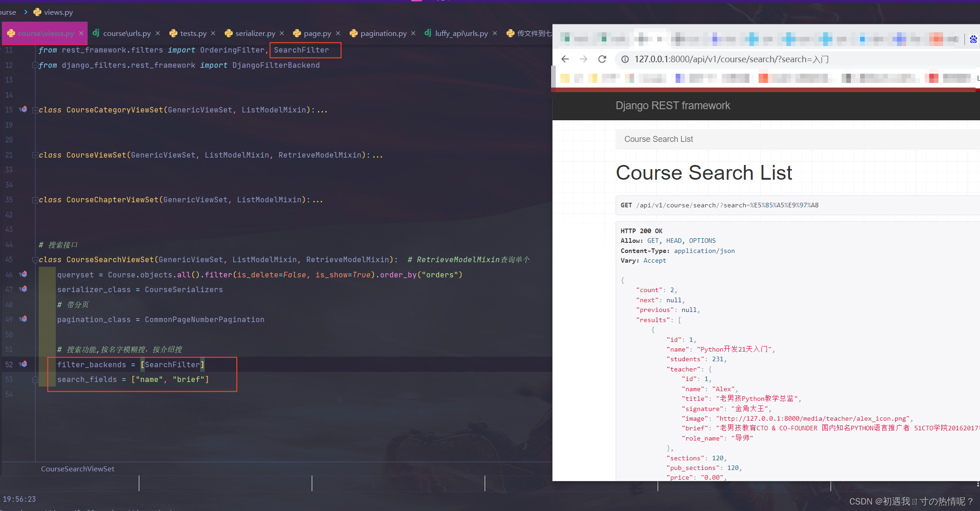Click override gutter icon on line 46

tap(24, 275)
